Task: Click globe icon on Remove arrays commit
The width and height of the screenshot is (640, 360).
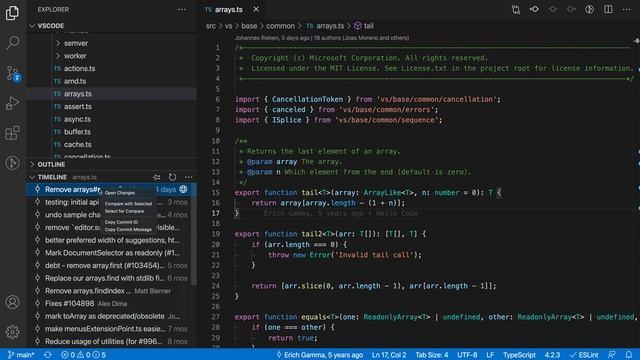Action: [183, 189]
